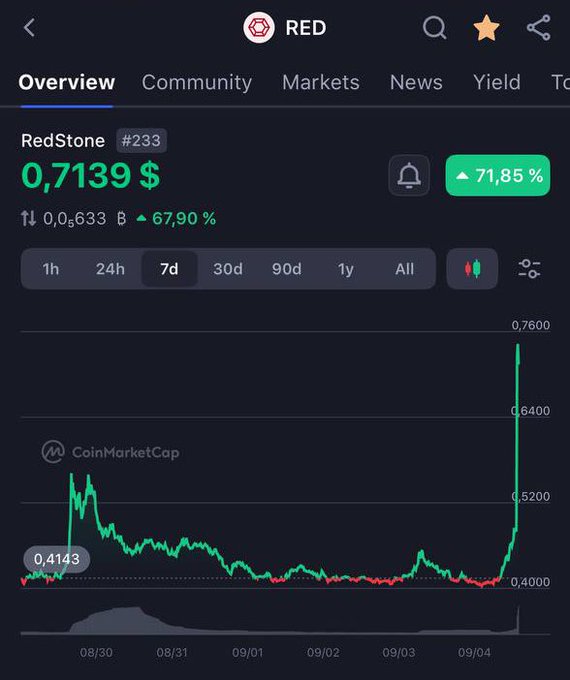Image resolution: width=570 pixels, height=680 pixels.
Task: Open chart settings sliders icon
Action: point(529,269)
